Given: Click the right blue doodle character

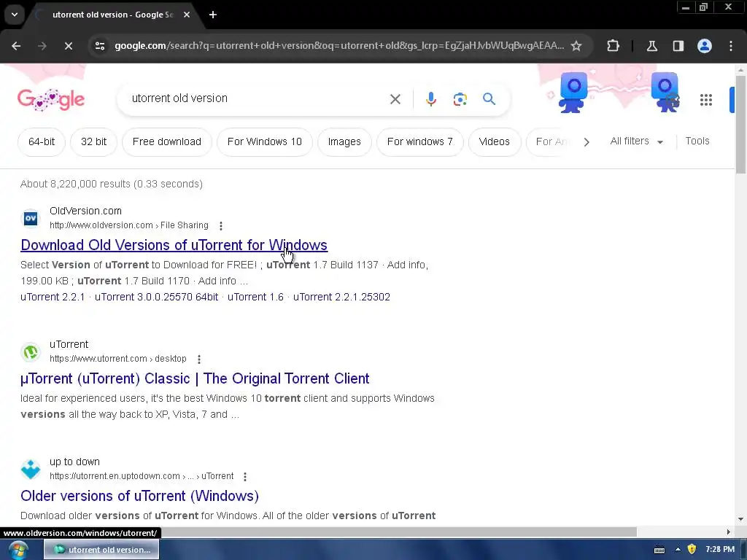Looking at the screenshot, I should (x=665, y=92).
